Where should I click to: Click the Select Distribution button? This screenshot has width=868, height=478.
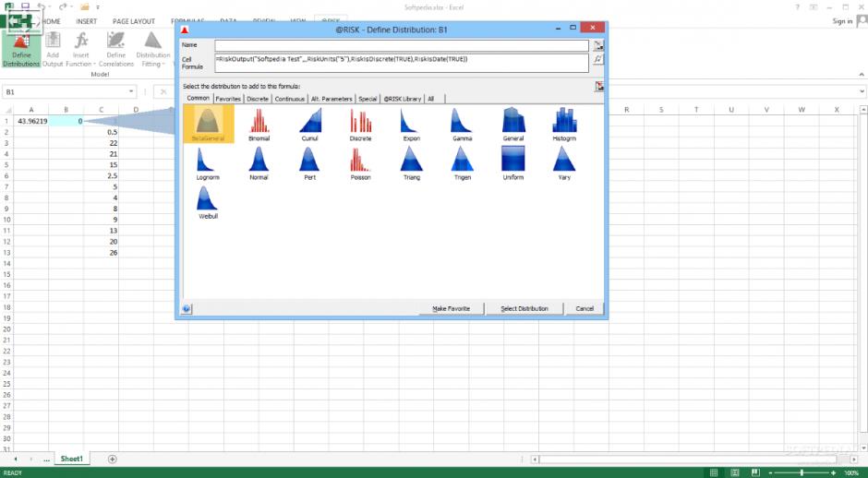coord(524,309)
